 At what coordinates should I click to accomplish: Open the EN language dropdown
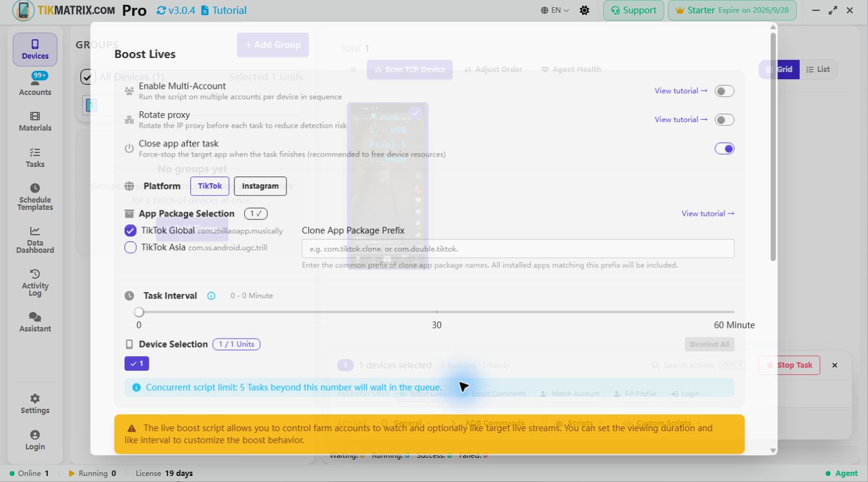pos(555,10)
